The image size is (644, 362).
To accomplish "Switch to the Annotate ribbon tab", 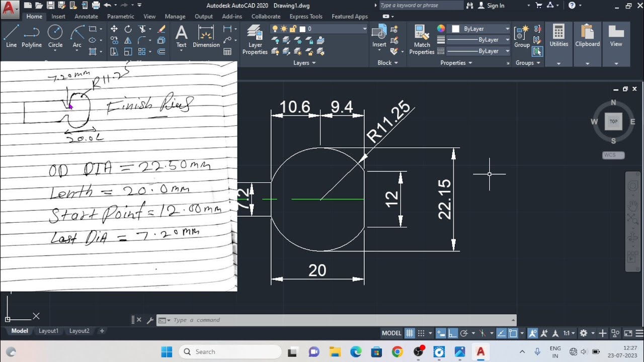I will [86, 17].
